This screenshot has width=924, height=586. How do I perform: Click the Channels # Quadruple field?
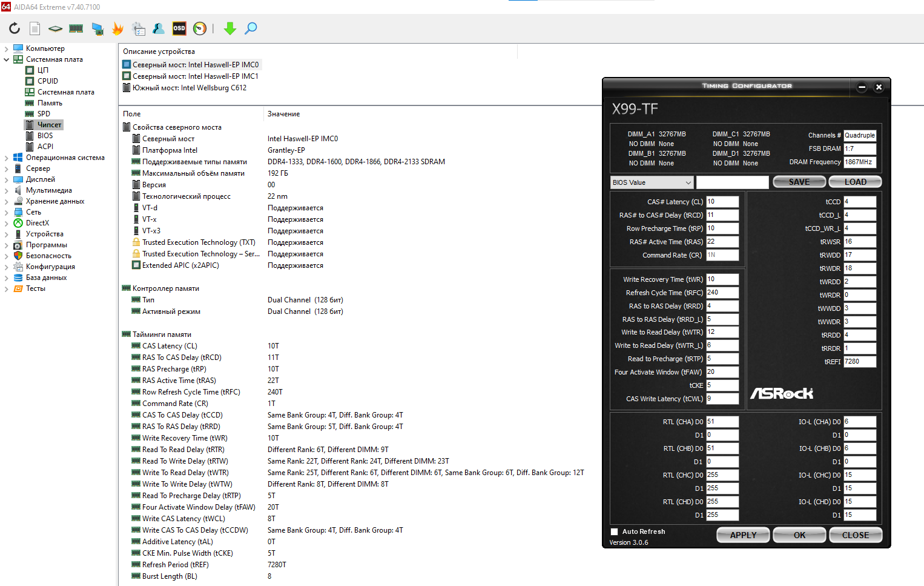[x=860, y=136]
